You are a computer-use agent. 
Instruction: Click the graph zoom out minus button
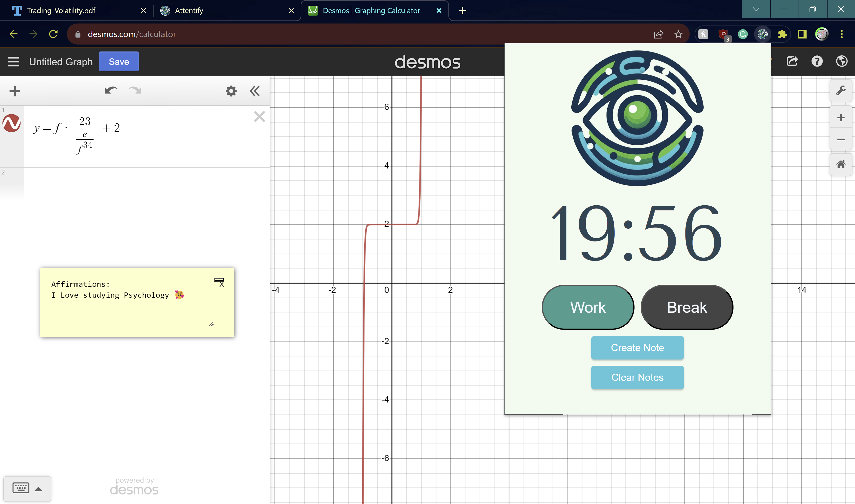pos(840,140)
